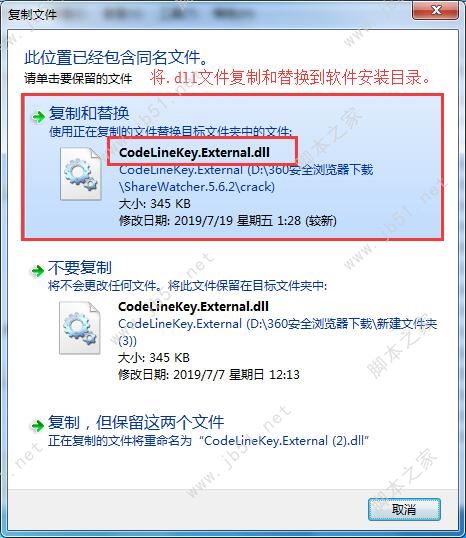Choose the 复制和替换 option title
The height and width of the screenshot is (538, 466).
tap(89, 113)
